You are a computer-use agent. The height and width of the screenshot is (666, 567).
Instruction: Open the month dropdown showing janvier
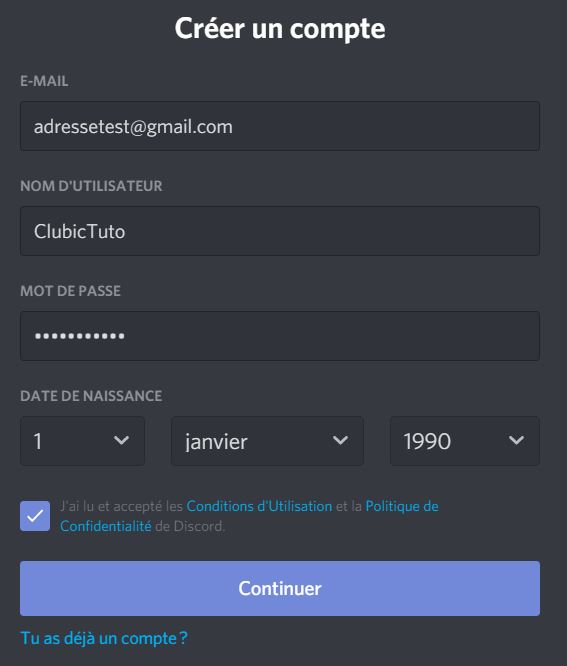point(267,441)
